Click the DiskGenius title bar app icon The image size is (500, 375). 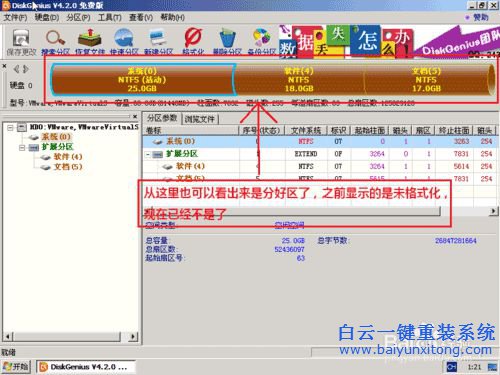(6, 6)
